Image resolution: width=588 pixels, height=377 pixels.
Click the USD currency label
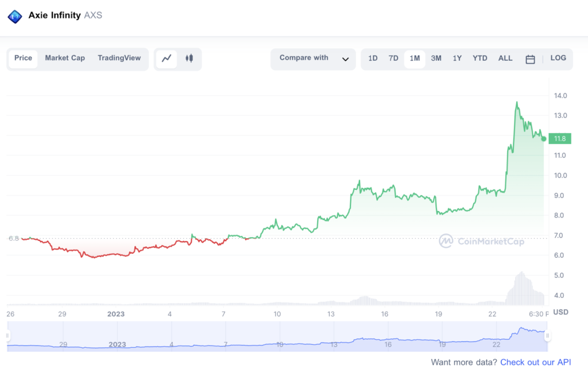pyautogui.click(x=561, y=312)
